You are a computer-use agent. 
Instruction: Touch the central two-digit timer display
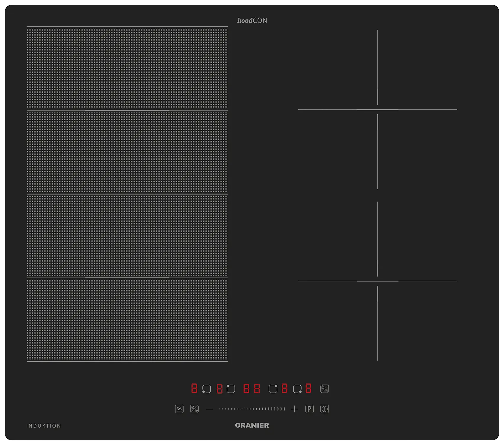pos(252,388)
